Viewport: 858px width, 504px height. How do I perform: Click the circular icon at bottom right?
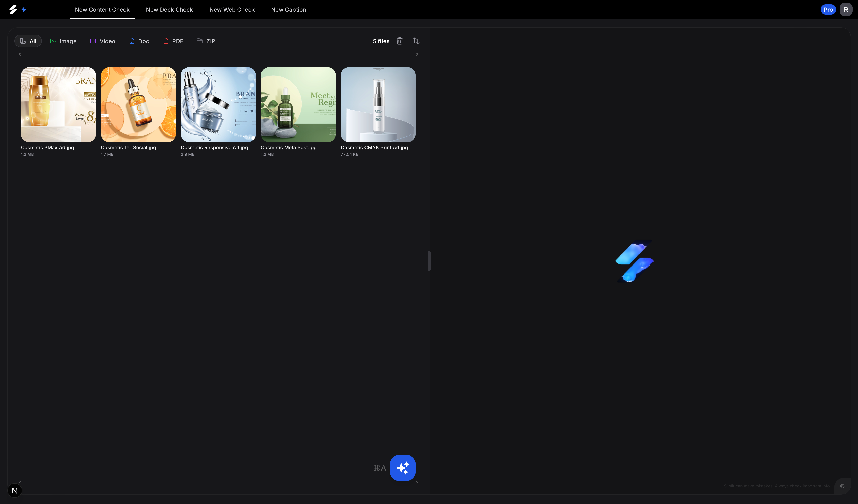(842, 486)
